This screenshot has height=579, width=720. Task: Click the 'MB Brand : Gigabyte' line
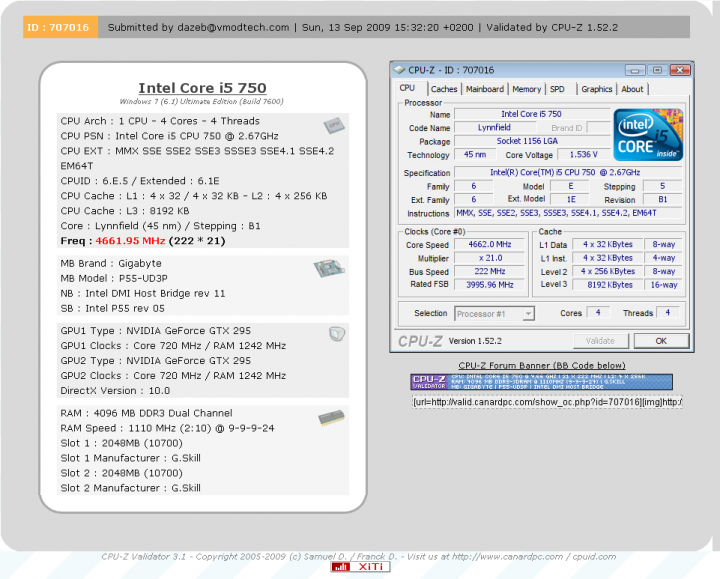pyautogui.click(x=111, y=264)
